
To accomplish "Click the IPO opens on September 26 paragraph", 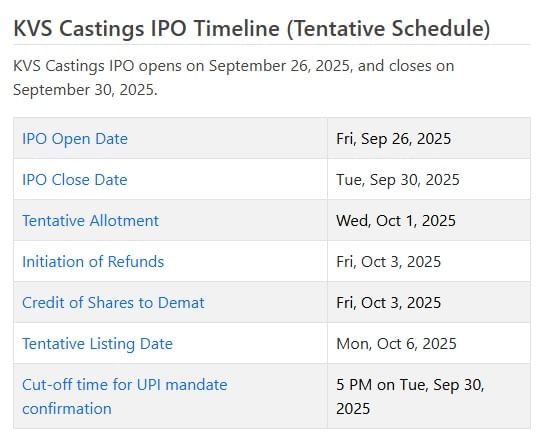I will click(x=234, y=78).
